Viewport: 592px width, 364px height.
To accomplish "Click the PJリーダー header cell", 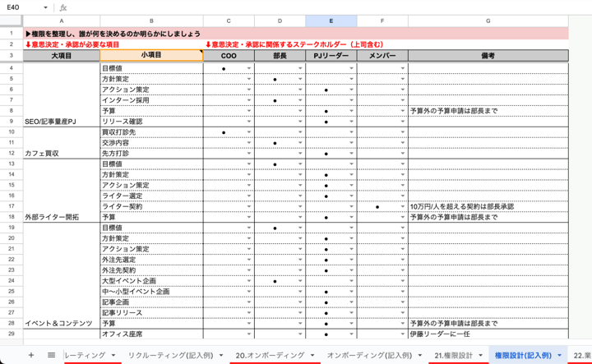I will click(331, 56).
